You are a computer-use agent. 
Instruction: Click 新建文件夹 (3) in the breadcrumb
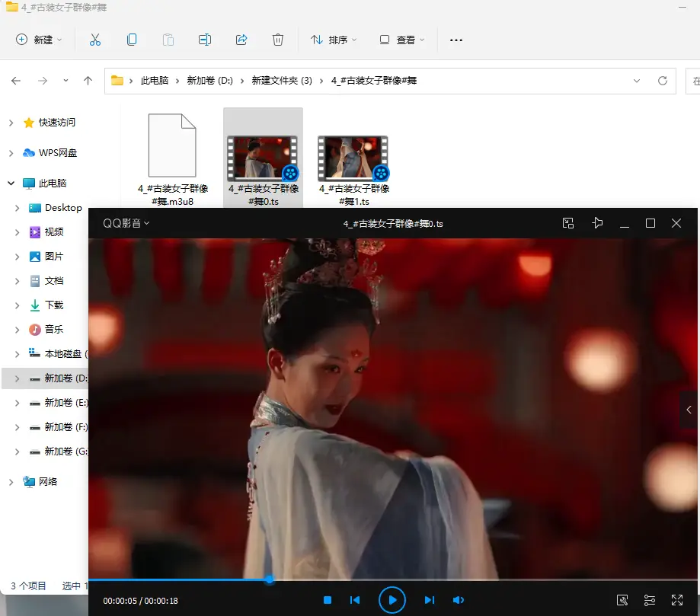tap(282, 81)
